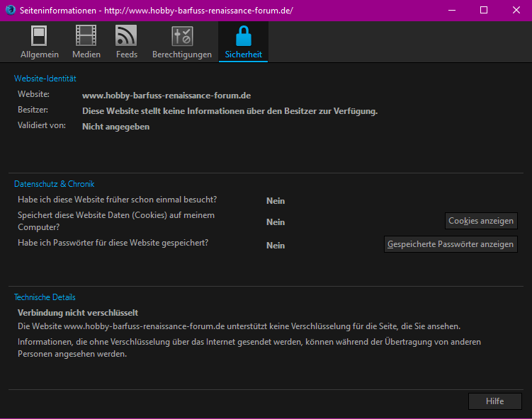The image size is (532, 419).
Task: Click the Berechtigungen permissions icon
Action: [x=182, y=36]
